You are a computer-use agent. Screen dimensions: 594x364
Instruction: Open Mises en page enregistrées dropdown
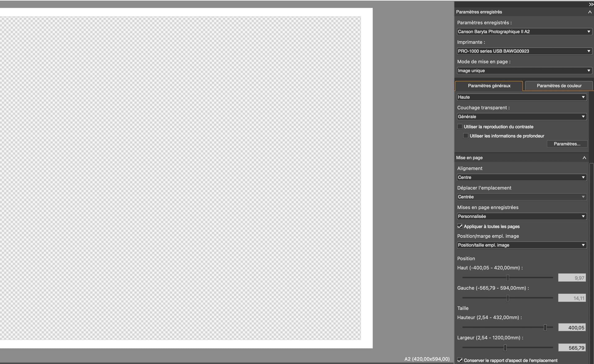tap(522, 217)
